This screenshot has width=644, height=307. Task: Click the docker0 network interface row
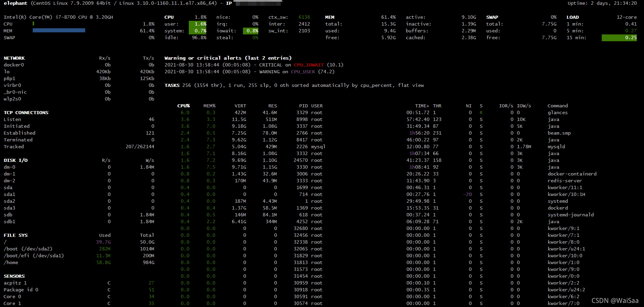(x=79, y=65)
